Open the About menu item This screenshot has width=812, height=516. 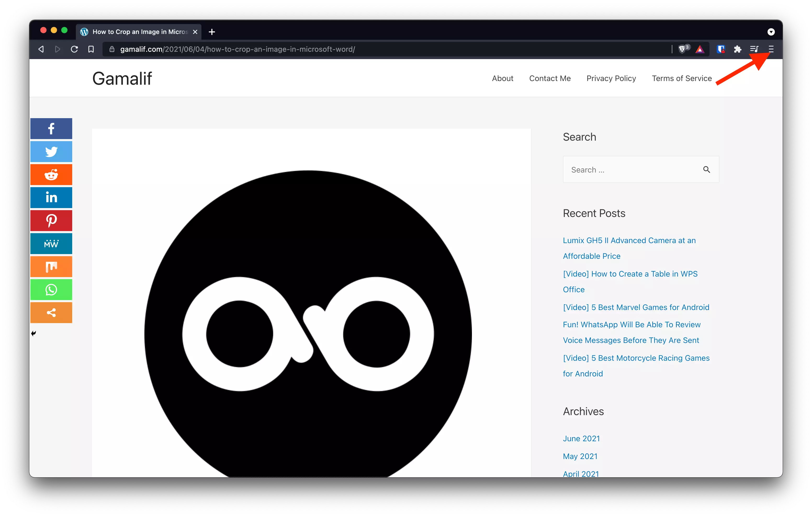503,78
